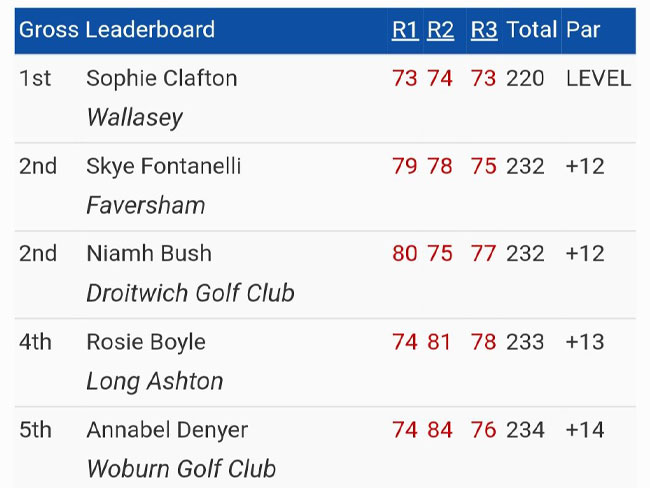The image size is (650, 488).
Task: Click Niamh Bush's R1 score 80
Action: [405, 254]
